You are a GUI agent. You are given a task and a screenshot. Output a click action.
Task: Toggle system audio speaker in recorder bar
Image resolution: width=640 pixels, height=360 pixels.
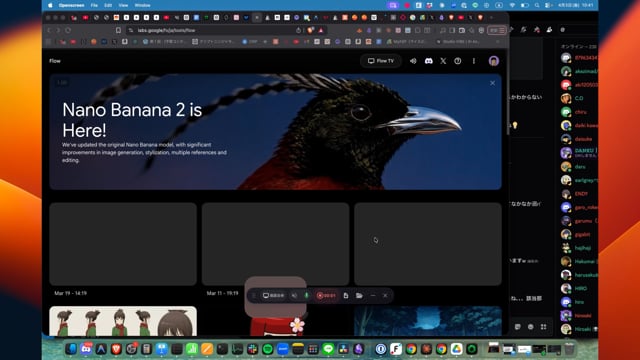point(294,296)
